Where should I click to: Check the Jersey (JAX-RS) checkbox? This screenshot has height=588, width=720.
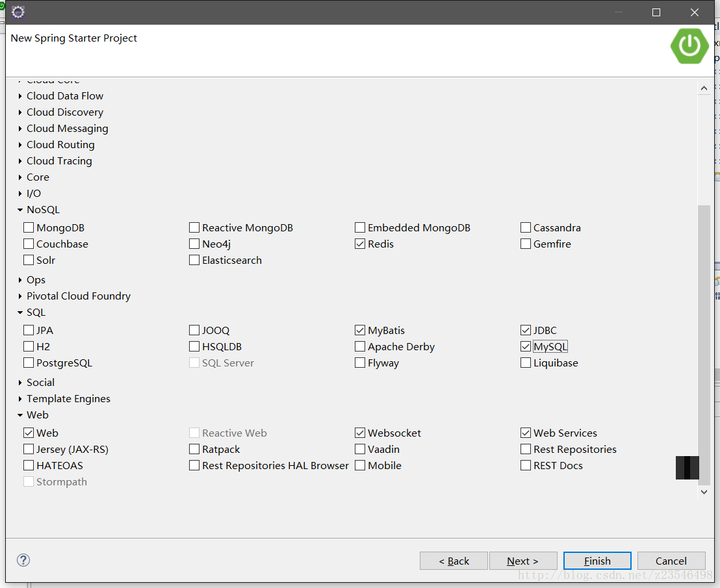[x=29, y=450]
